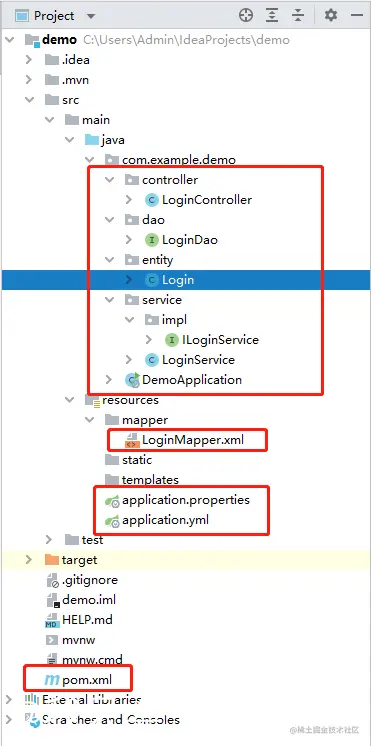Collapse the src folder
Screen dimensions: 371x746
pos(29,100)
